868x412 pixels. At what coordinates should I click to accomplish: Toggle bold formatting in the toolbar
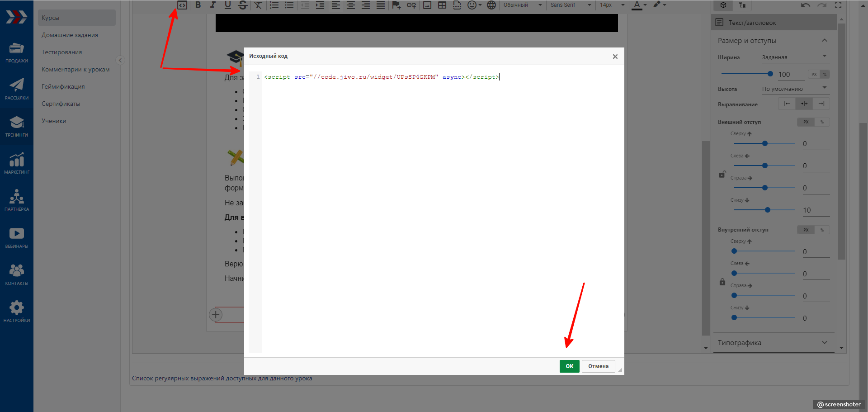click(x=198, y=5)
